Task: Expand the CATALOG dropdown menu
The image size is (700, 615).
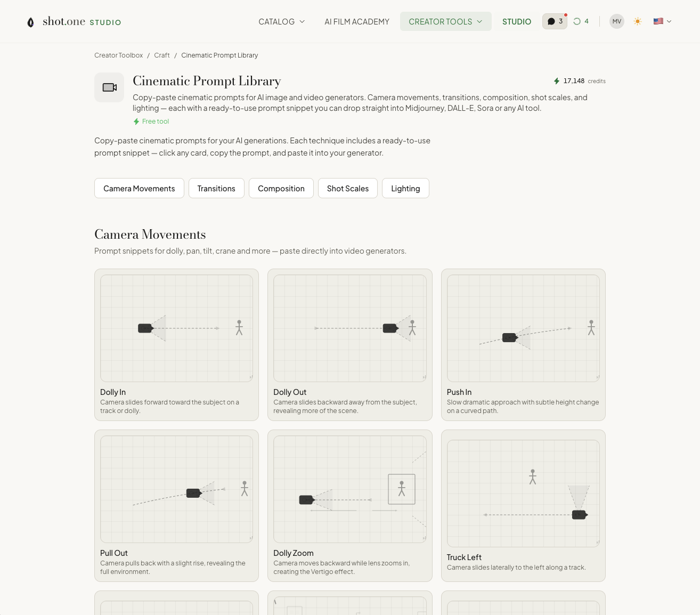Action: 281,21
